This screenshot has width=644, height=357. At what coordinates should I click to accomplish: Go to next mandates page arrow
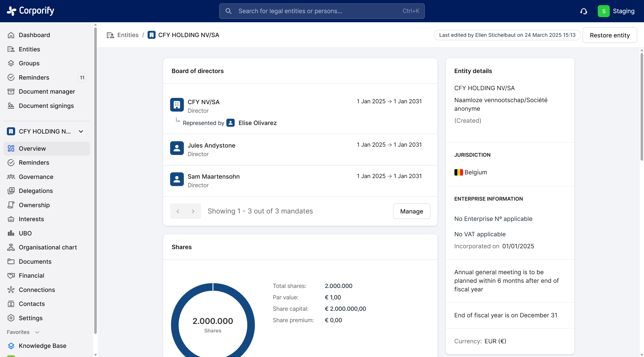193,211
